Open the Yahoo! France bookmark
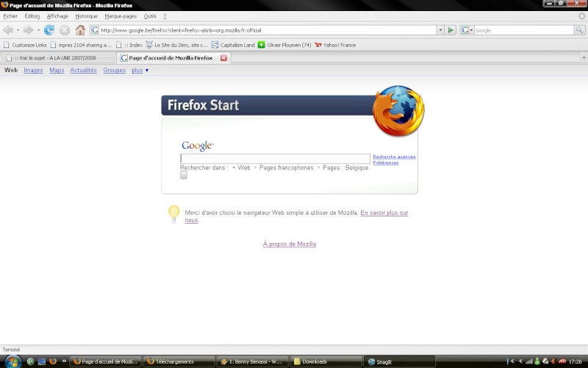Screen dimensions: 588x368 click(x=335, y=45)
